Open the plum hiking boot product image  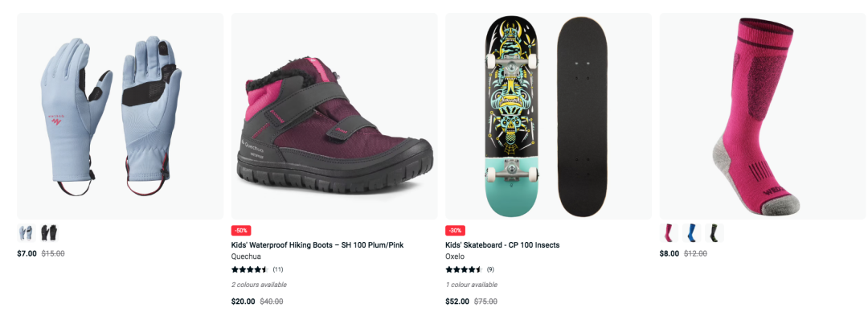point(334,117)
